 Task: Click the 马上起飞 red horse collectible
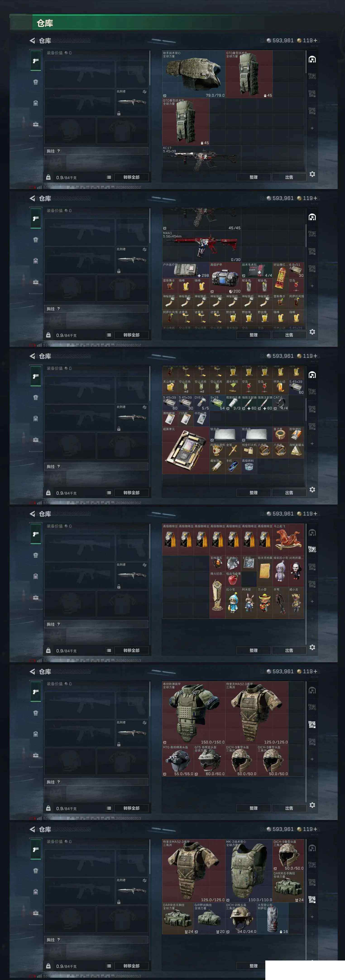pos(288,539)
